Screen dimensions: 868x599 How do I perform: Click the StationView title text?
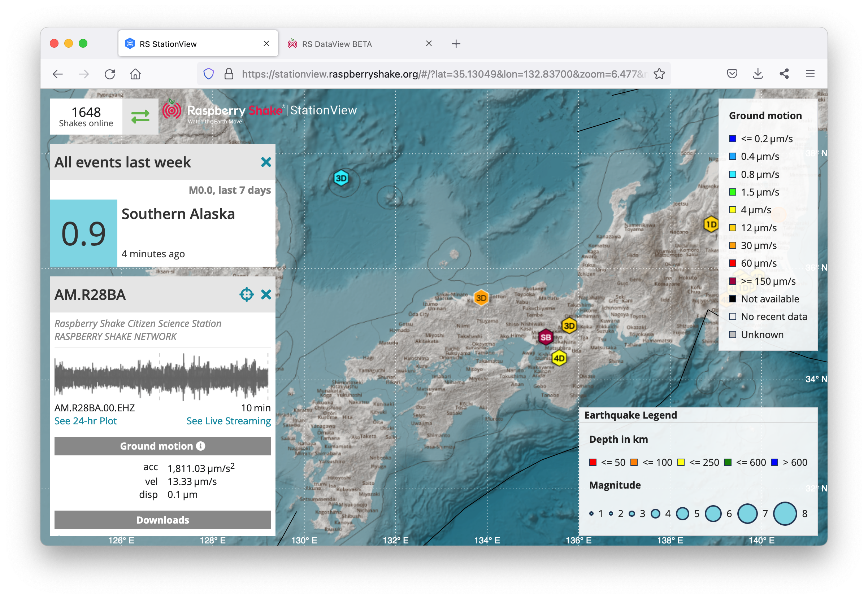coord(323,110)
